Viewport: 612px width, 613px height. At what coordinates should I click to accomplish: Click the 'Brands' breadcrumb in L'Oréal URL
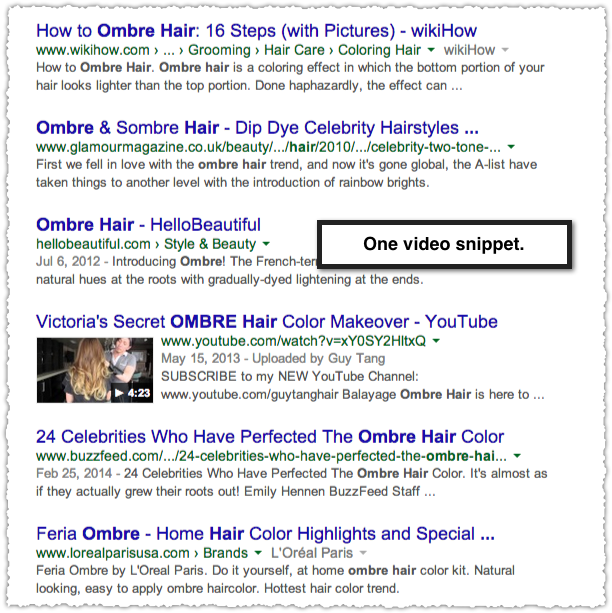(x=226, y=553)
